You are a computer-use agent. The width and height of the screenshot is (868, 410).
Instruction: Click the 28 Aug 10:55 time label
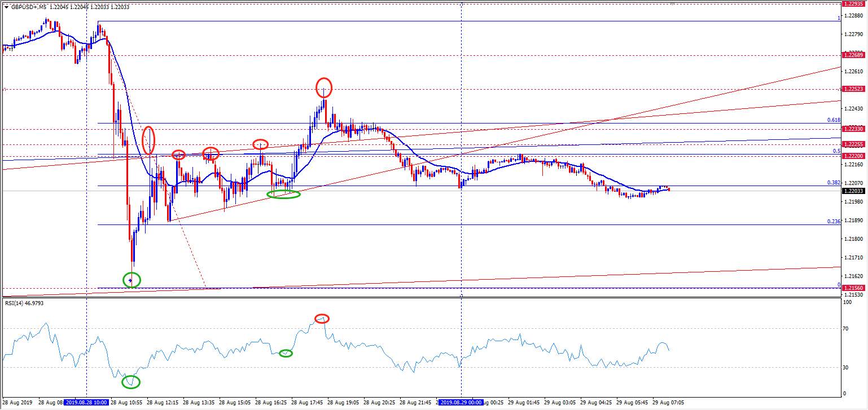coord(127,403)
